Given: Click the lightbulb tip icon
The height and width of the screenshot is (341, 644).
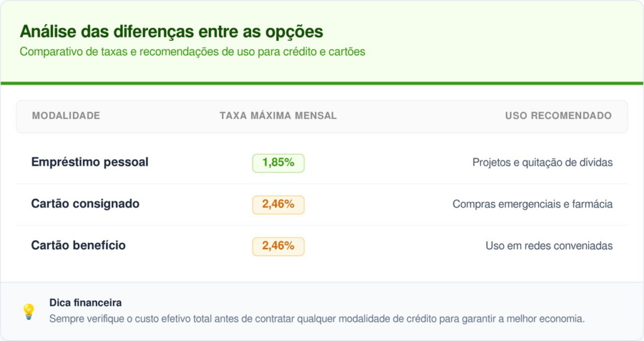Looking at the screenshot, I should click(28, 311).
